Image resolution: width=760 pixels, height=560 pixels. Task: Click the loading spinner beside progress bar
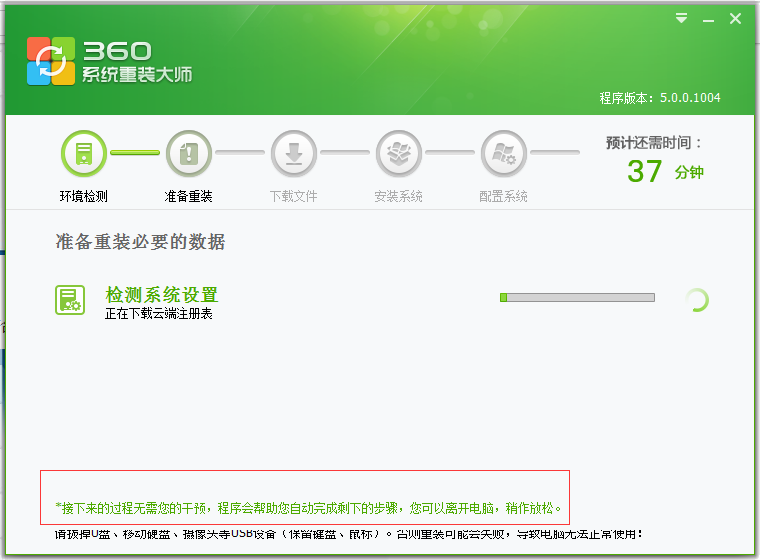tap(697, 300)
